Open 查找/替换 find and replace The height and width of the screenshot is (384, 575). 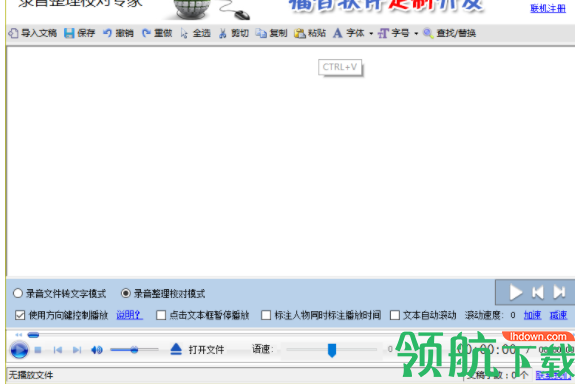[450, 33]
